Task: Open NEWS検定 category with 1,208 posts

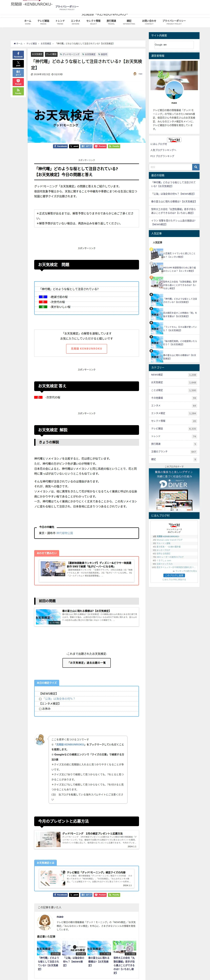Action: (x=174, y=375)
